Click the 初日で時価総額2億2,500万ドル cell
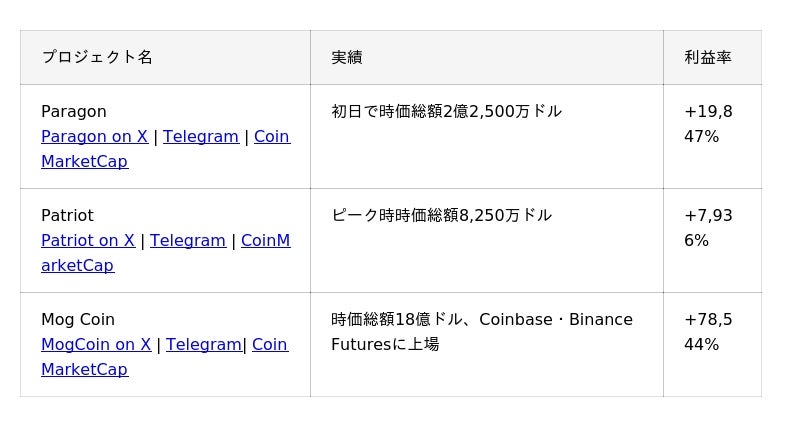Viewport: 800px width, 427px height. [x=487, y=137]
